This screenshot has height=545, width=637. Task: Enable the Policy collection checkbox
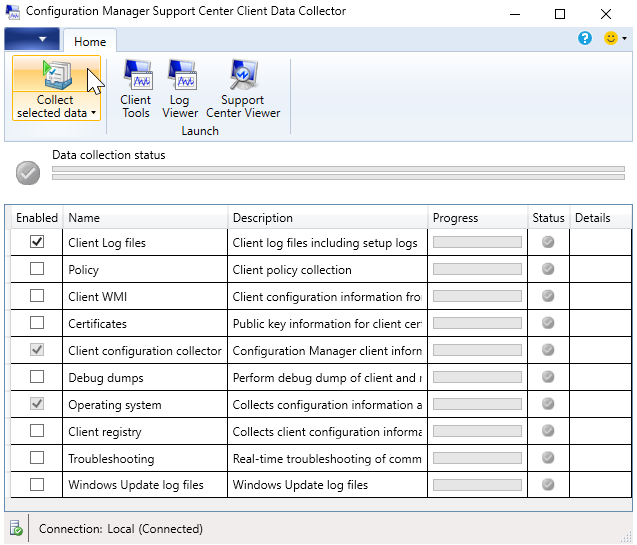click(x=37, y=269)
